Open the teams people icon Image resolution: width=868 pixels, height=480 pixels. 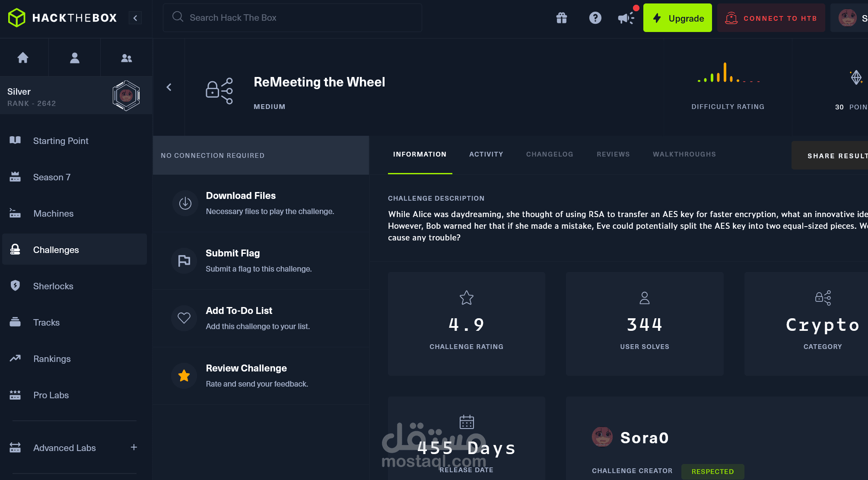[127, 58]
